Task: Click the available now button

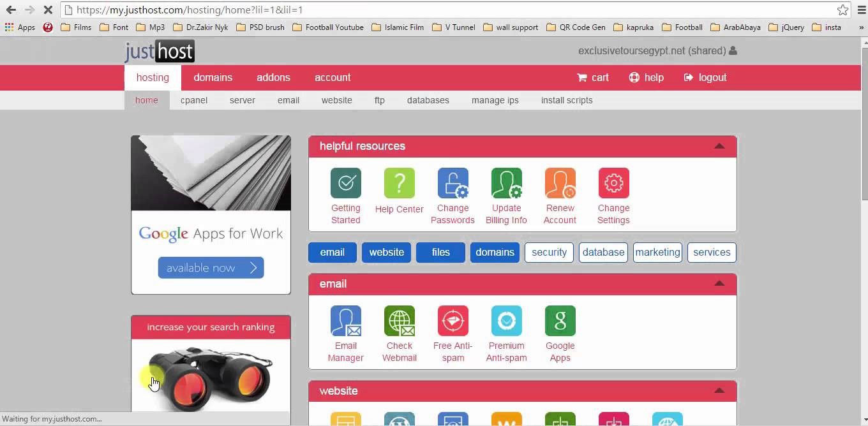Action: [x=211, y=268]
